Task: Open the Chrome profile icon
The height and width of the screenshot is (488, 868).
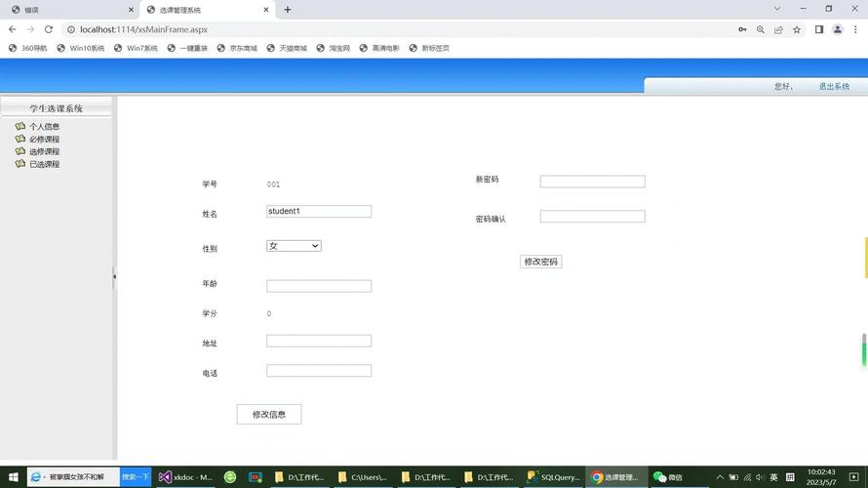Action: [838, 29]
